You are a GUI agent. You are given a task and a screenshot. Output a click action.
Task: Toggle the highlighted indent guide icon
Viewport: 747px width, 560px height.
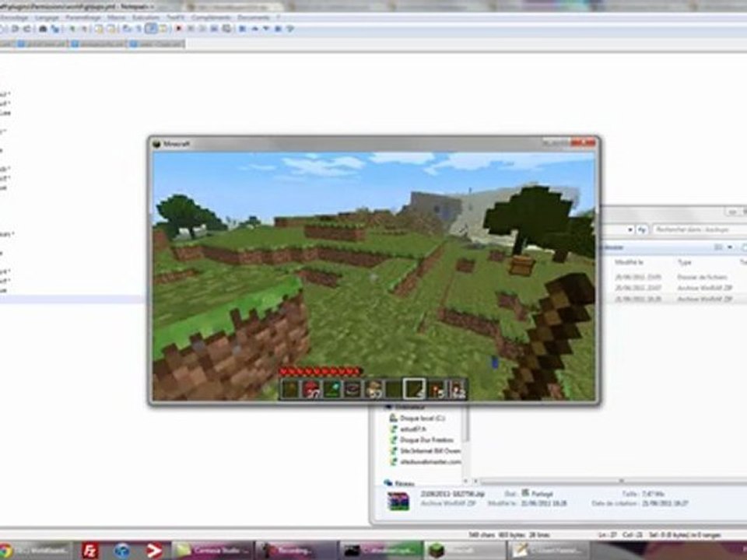[x=151, y=29]
